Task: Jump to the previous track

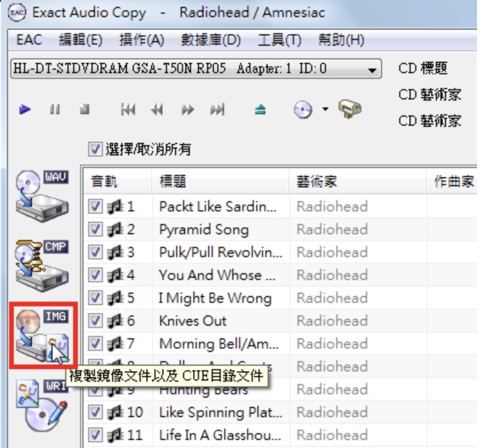Action: click(x=128, y=109)
